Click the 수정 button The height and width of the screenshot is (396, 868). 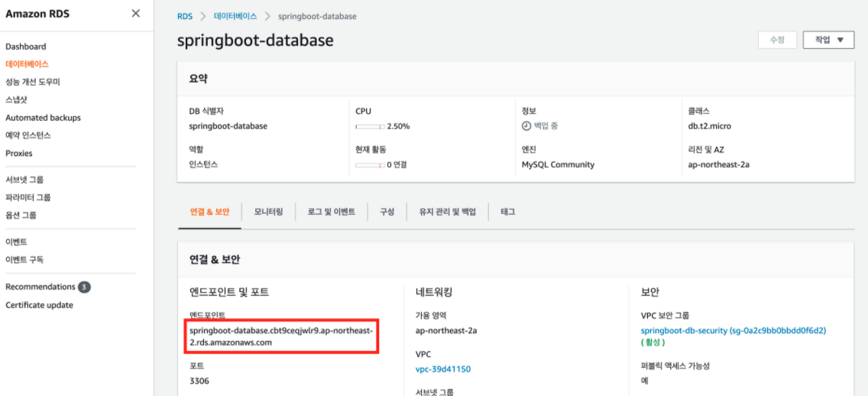pos(777,40)
